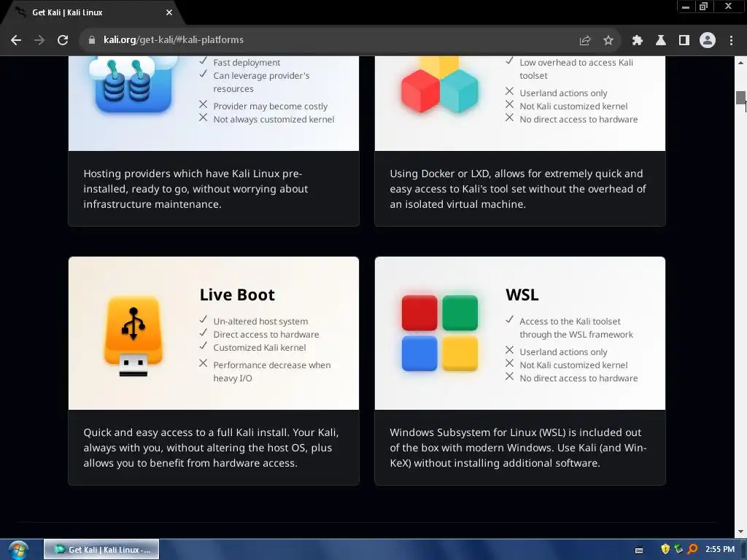Click the Live Boot USB drive icon
Image resolution: width=747 pixels, height=560 pixels.
pyautogui.click(x=133, y=335)
